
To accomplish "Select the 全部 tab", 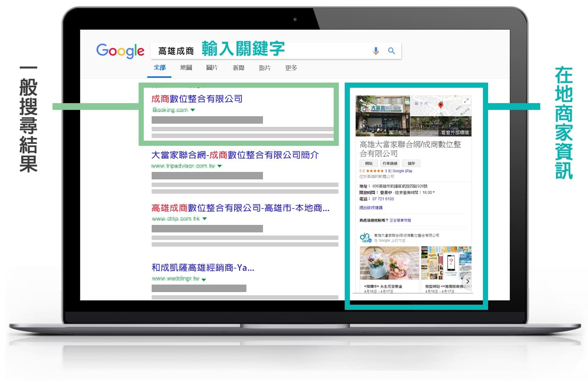I will pyautogui.click(x=160, y=68).
